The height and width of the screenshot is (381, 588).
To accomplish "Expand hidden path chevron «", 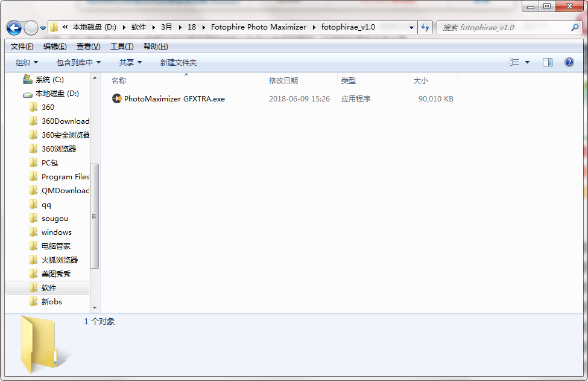I will click(65, 27).
